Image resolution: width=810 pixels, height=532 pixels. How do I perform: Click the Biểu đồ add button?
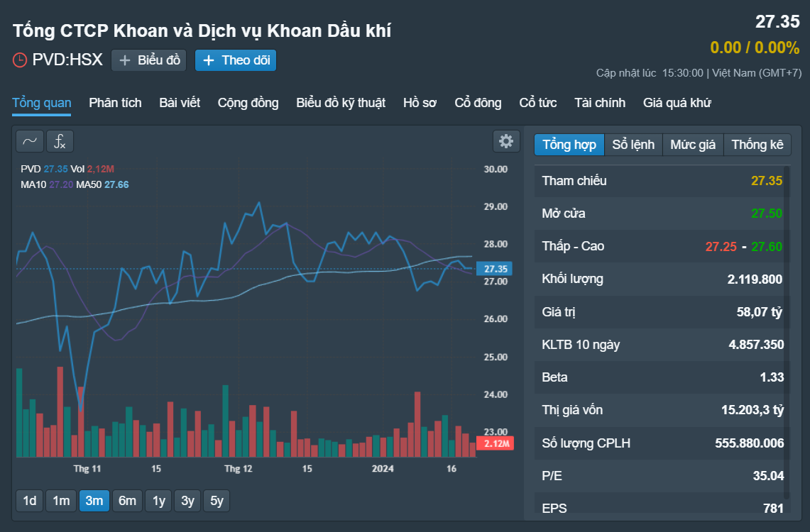point(149,60)
